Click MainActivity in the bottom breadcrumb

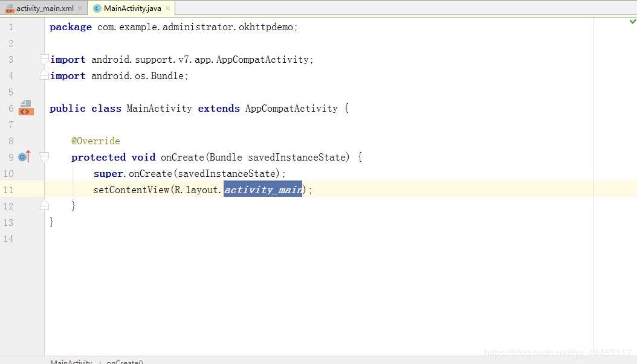(71, 361)
